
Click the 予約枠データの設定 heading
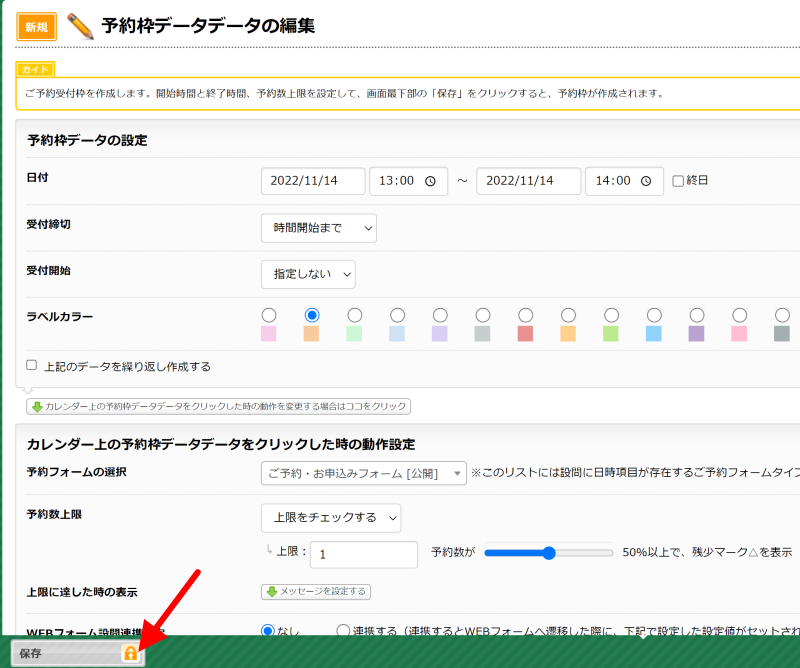click(x=87, y=140)
